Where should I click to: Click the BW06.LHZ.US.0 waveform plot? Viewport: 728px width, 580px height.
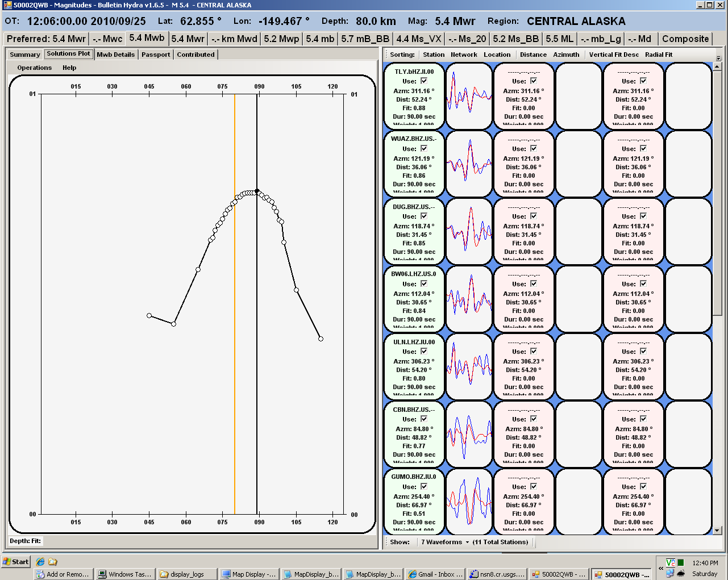[469, 299]
